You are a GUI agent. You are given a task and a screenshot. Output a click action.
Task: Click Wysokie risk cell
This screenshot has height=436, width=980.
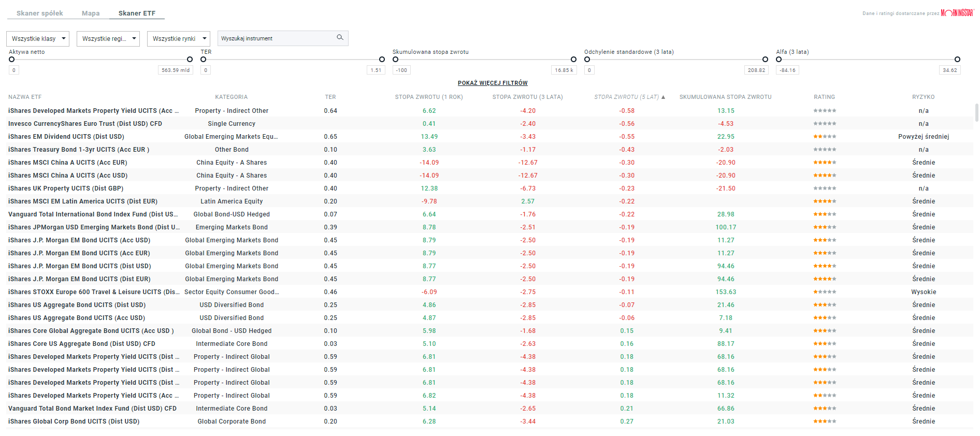pos(924,292)
